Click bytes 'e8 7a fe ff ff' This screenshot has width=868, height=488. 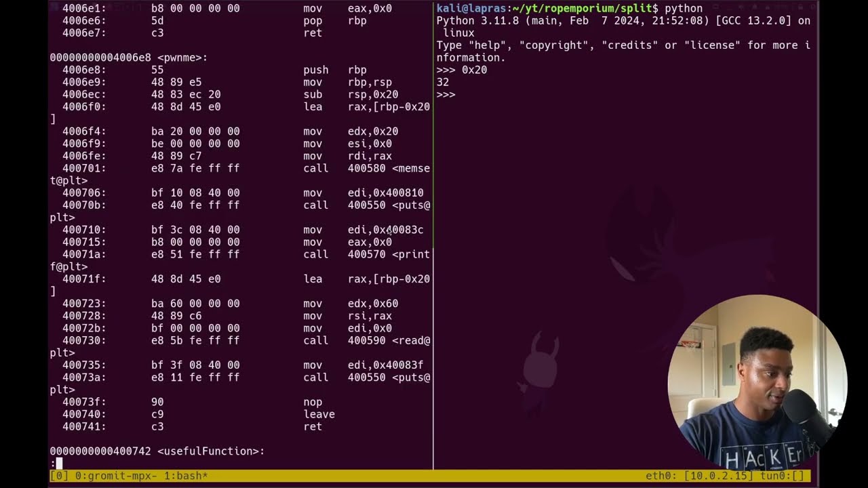click(x=195, y=168)
